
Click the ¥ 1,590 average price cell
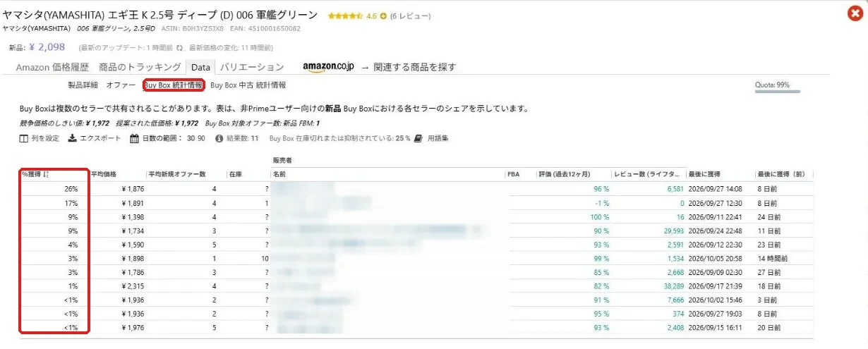(132, 245)
